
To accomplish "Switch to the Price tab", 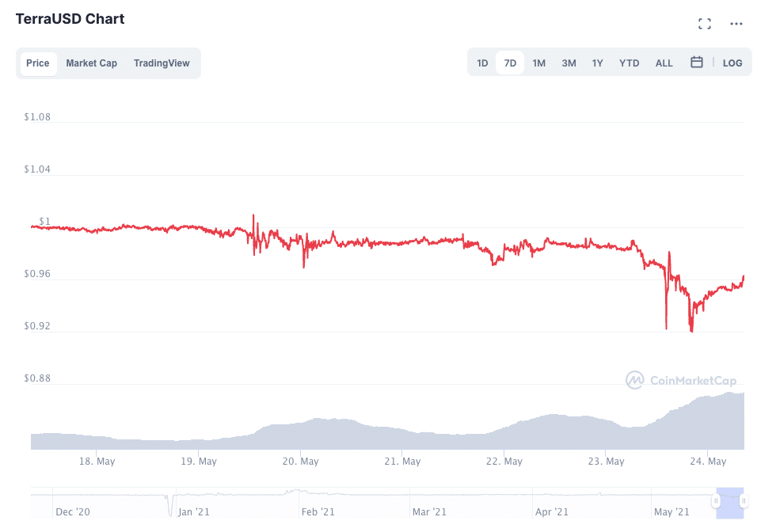I will click(x=38, y=63).
